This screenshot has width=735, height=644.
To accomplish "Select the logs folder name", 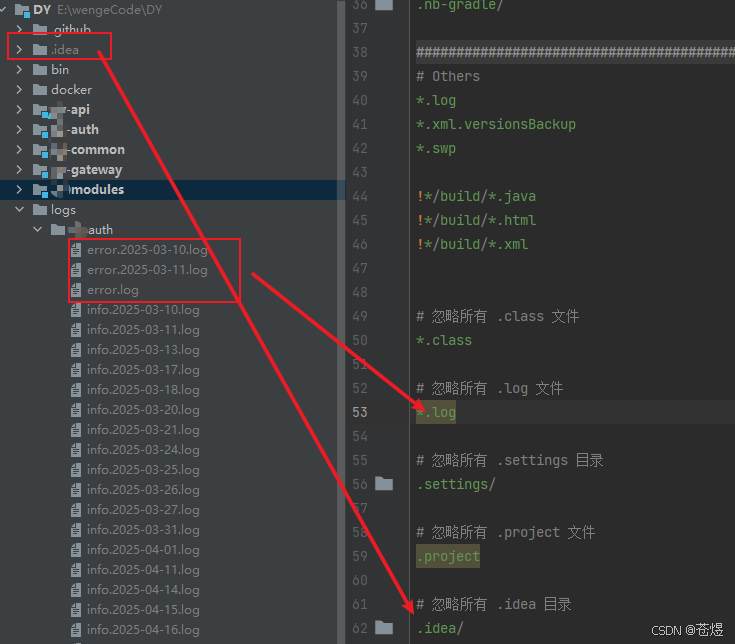I will click(x=63, y=210).
